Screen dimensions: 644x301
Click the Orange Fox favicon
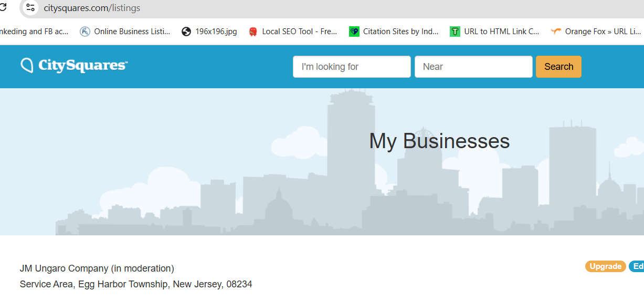556,32
